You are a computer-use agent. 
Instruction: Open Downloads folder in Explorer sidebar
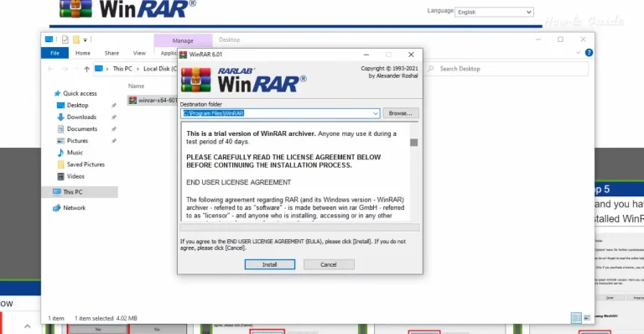click(x=81, y=117)
